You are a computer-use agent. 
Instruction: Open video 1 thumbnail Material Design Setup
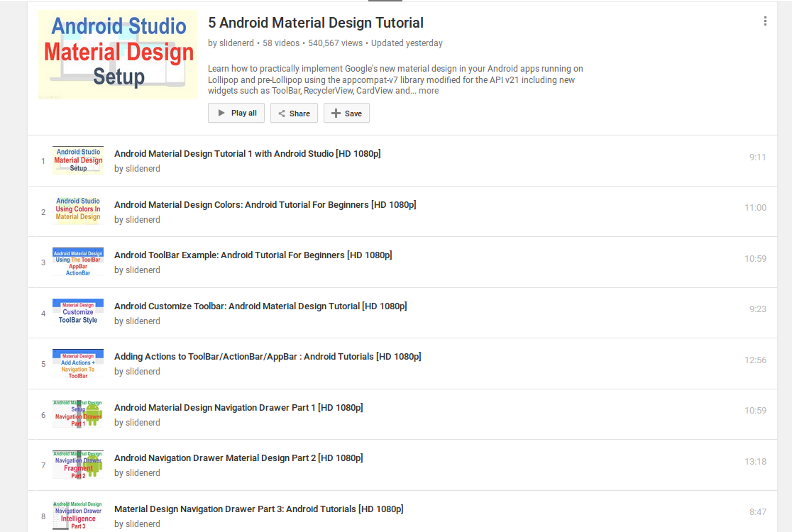pos(78,161)
